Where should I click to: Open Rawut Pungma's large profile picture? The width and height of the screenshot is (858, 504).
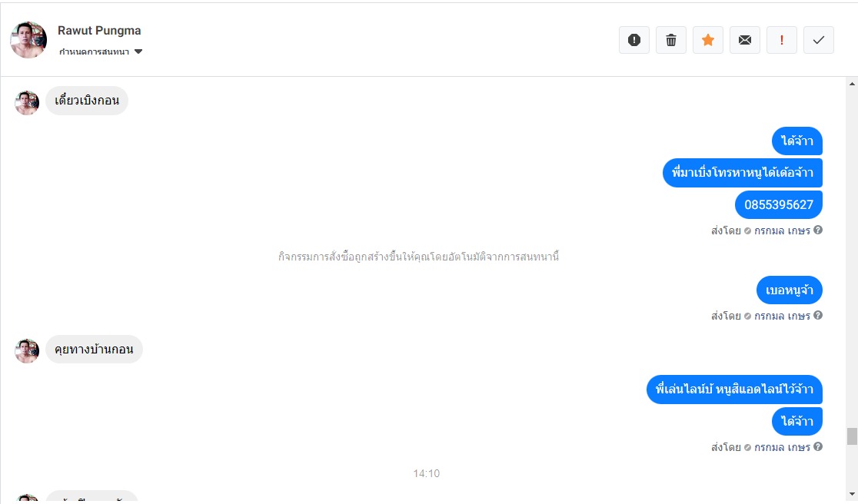tap(28, 40)
